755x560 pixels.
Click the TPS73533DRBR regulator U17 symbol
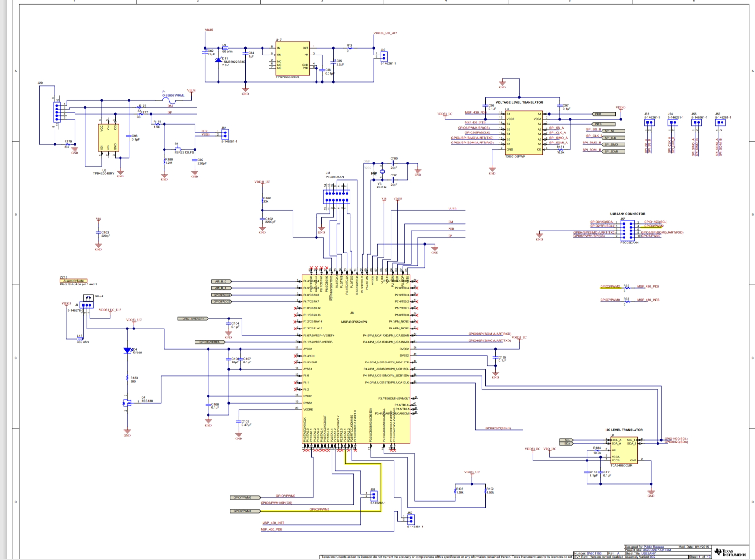[292, 58]
